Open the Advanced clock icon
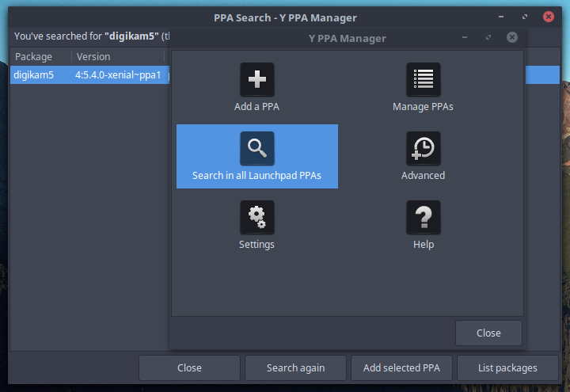 423,148
